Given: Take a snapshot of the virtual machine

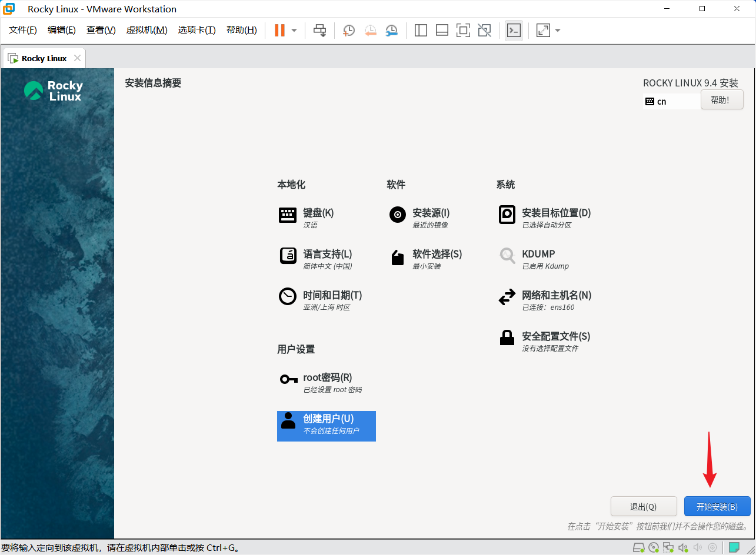Looking at the screenshot, I should (x=348, y=30).
